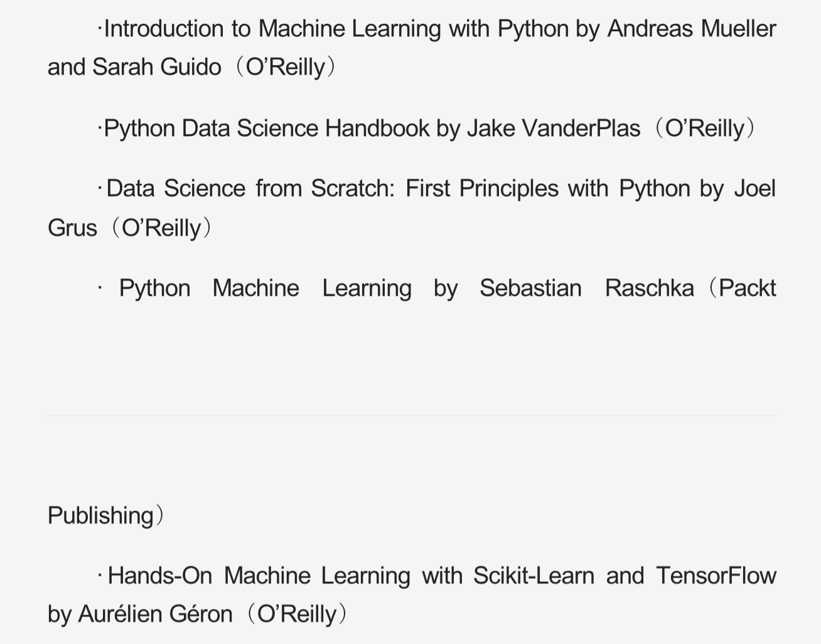Click the word "Publishing"
Image resolution: width=821 pixels, height=644 pixels.
pyautogui.click(x=100, y=515)
